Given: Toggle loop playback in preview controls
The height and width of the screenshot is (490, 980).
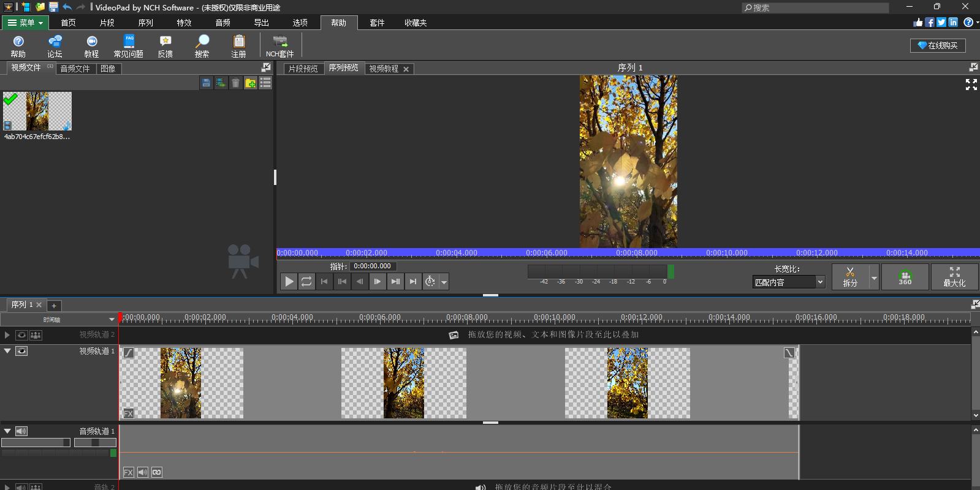Looking at the screenshot, I should 306,282.
